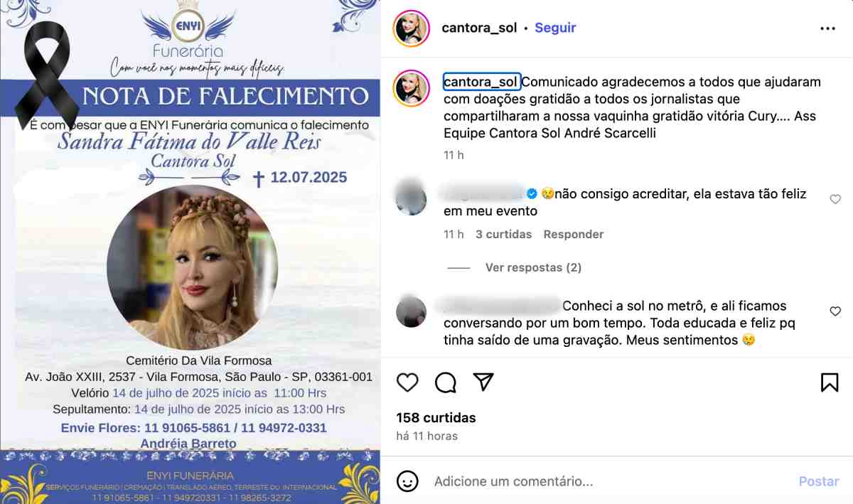Open cantora_sol username in the header
This screenshot has width=853, height=504.
(479, 28)
